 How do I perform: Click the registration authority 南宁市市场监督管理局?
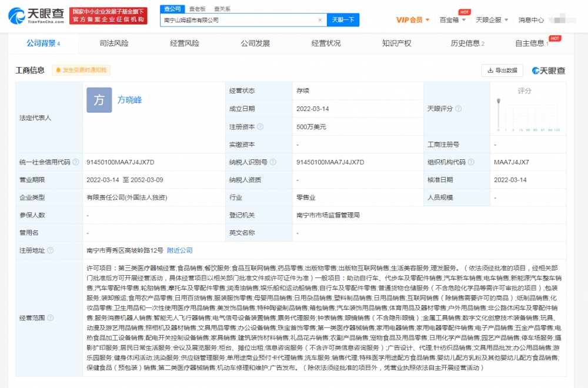(x=328, y=215)
